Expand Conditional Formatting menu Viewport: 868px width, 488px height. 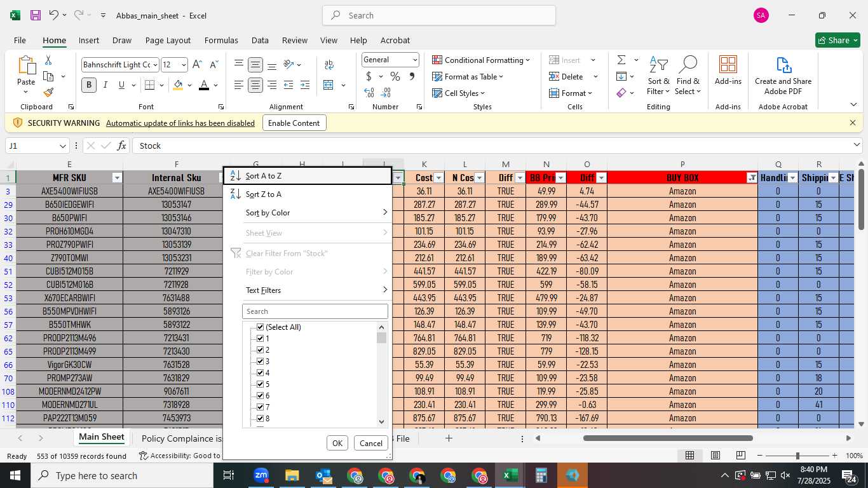coord(481,60)
